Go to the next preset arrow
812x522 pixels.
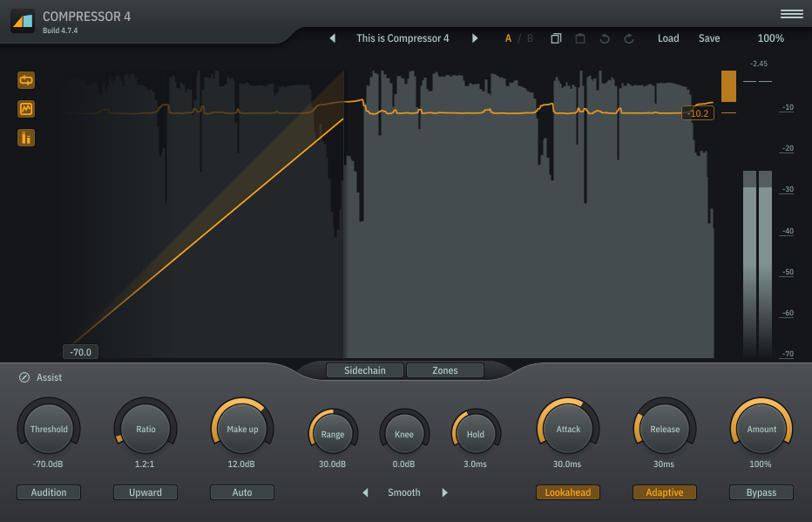(x=474, y=38)
